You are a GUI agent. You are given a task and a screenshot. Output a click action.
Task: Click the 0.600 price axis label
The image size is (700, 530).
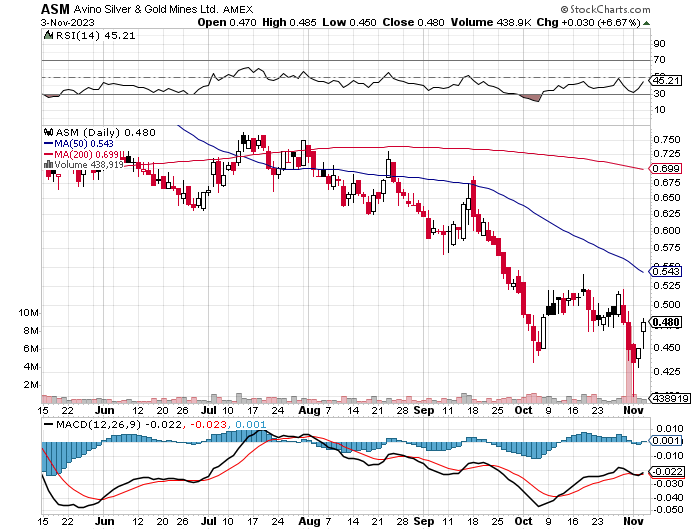click(667, 230)
